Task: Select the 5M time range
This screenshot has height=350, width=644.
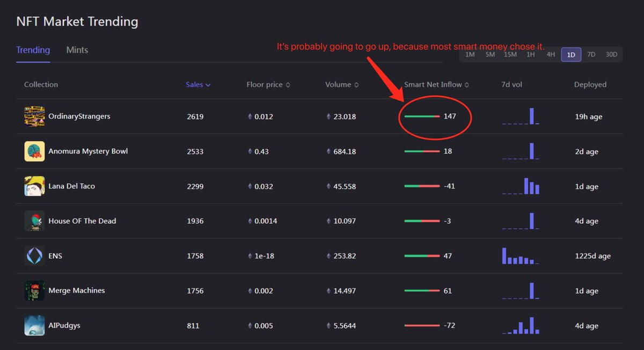Action: 490,55
